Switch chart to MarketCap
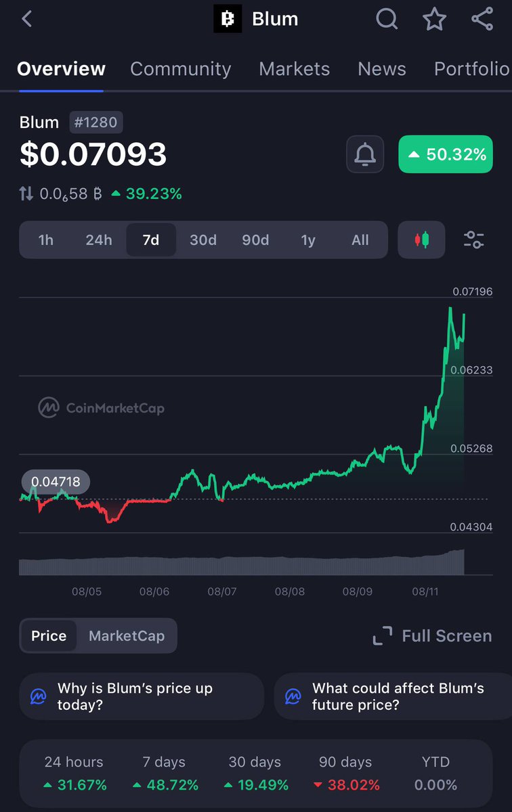Screen dimensions: 512x812 tap(127, 636)
